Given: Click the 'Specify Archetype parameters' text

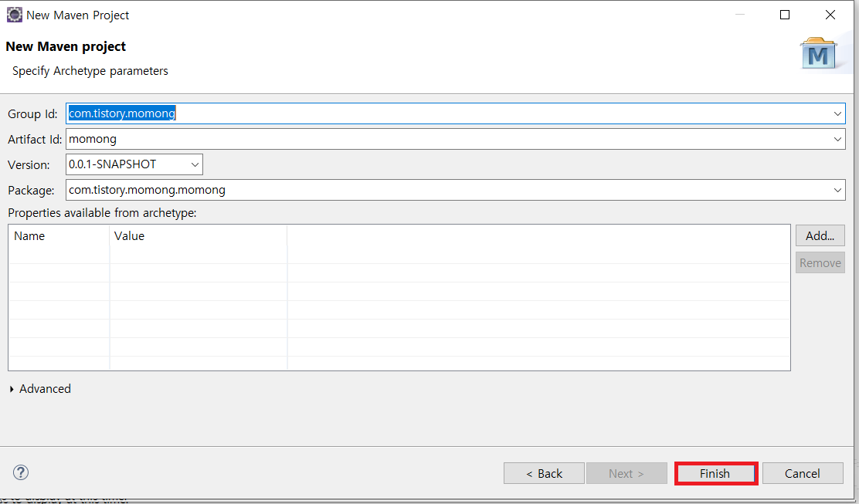Looking at the screenshot, I should [x=90, y=71].
